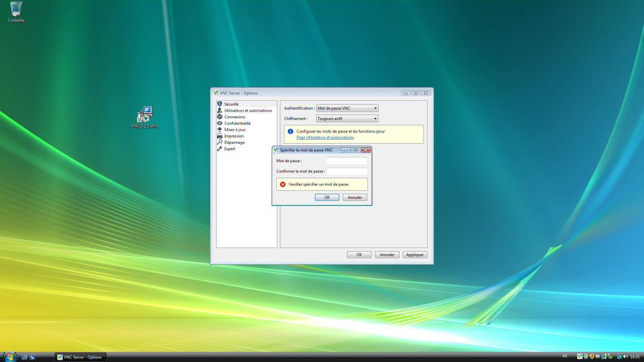The image size is (644, 362).
Task: Click the Mot de passe field
Action: pos(346,161)
